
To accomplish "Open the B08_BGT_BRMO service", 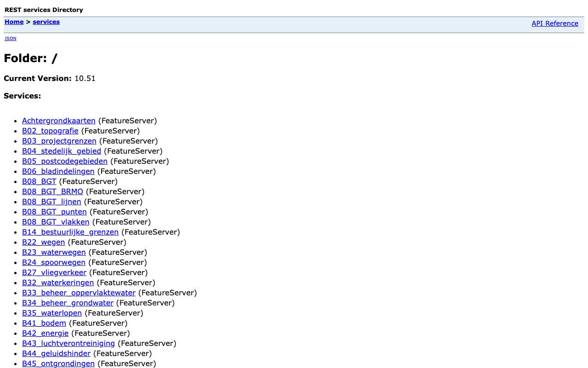I will coord(52,191).
